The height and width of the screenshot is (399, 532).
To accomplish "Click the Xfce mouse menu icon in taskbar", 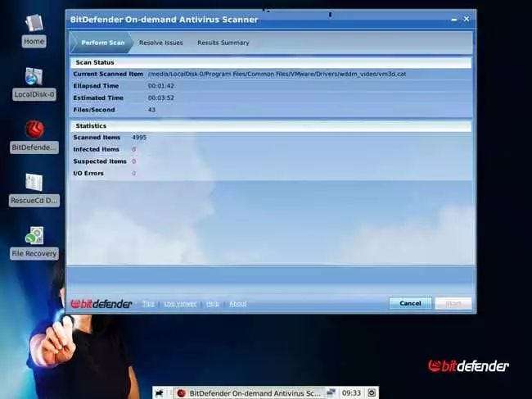I will 160,393.
